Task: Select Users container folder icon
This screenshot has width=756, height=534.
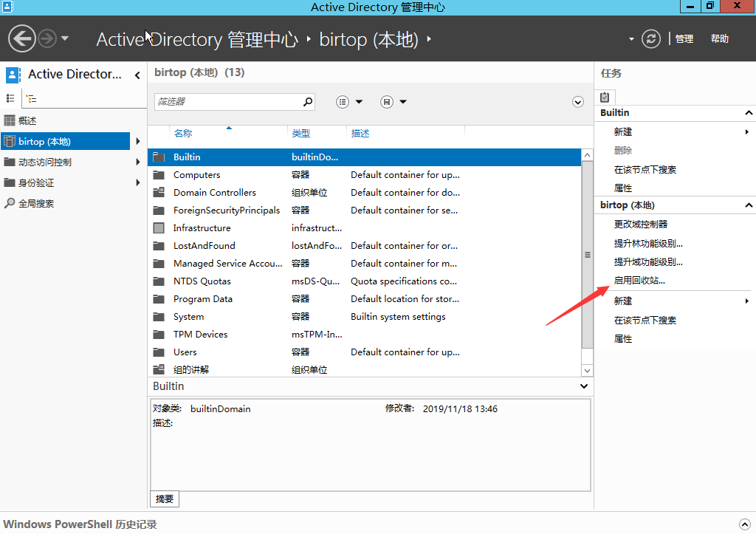Action: pyautogui.click(x=159, y=352)
